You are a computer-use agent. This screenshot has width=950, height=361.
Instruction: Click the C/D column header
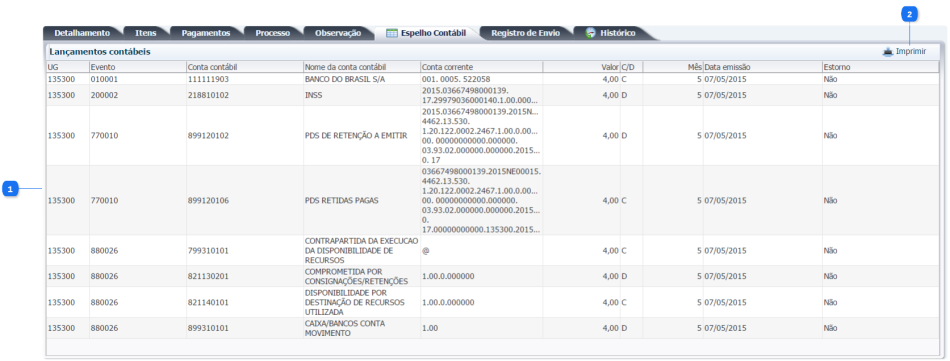click(631, 67)
